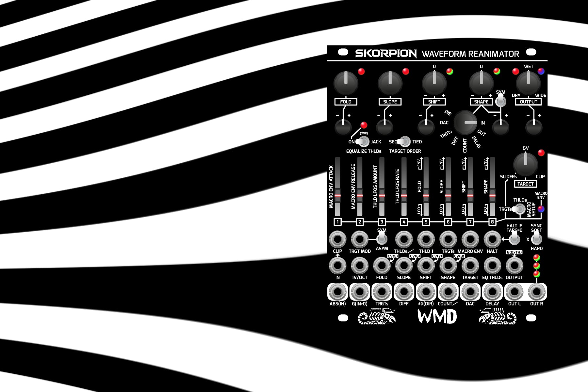Image resolution: width=588 pixels, height=392 pixels.
Task: Click the OUT L jack
Action: (514, 292)
